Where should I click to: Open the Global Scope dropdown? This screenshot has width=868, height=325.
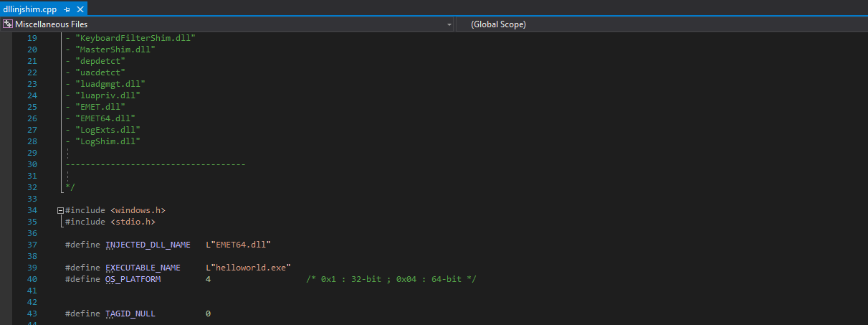[659, 24]
